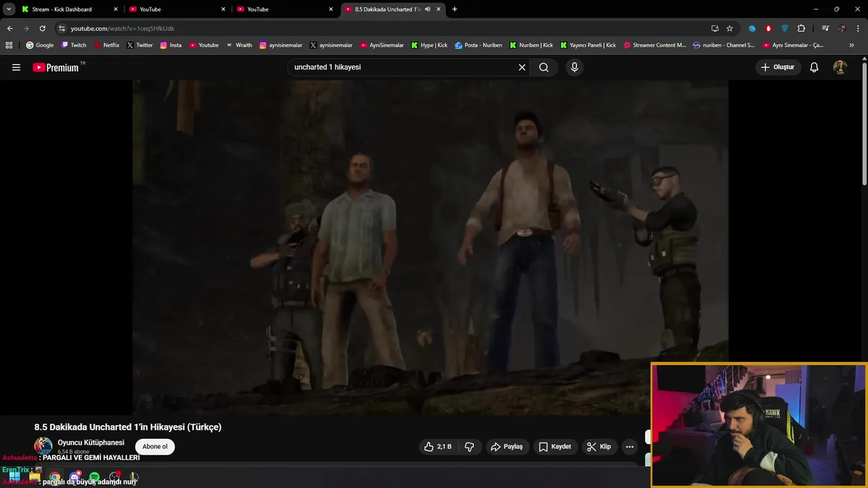Image resolution: width=868 pixels, height=488 pixels.
Task: Save the video with Kaydet
Action: click(x=555, y=447)
